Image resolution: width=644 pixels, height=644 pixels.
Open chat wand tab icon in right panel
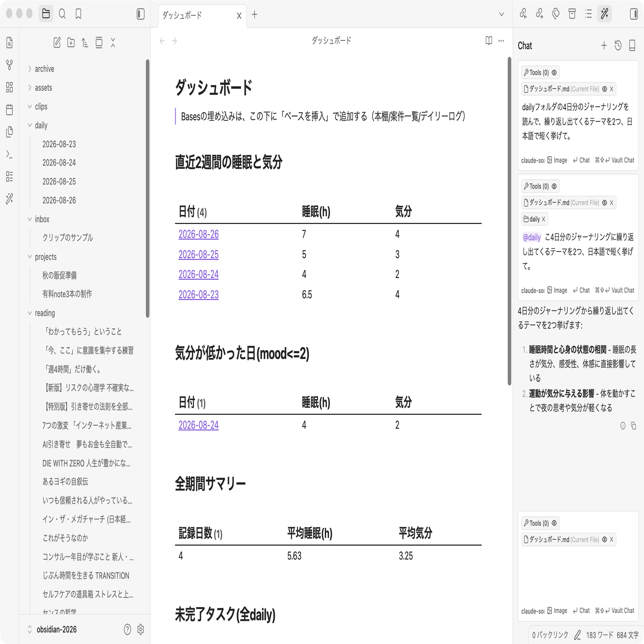click(605, 14)
